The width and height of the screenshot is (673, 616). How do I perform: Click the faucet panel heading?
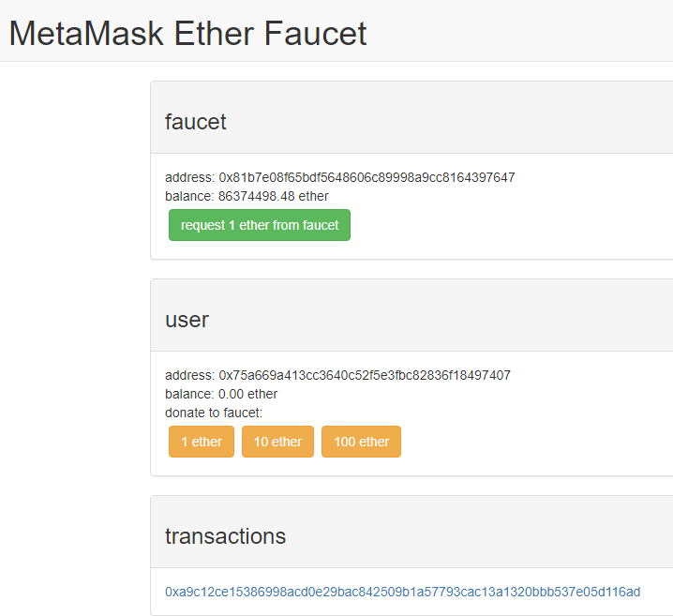coord(196,121)
